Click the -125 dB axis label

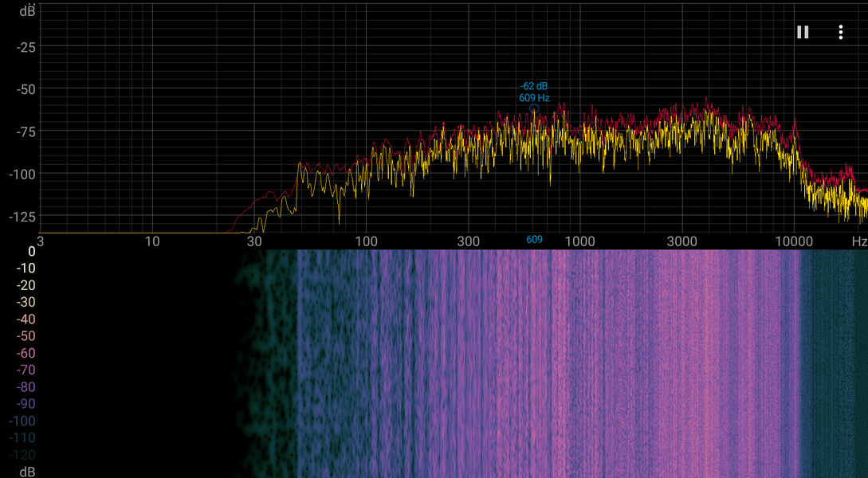pyautogui.click(x=22, y=217)
